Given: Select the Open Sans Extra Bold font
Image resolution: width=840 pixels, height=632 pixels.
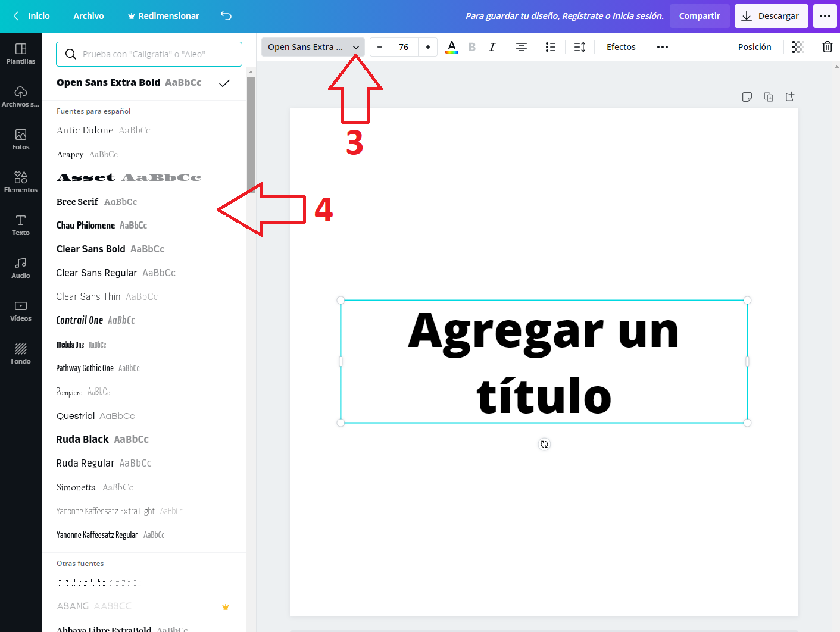Looking at the screenshot, I should point(144,83).
